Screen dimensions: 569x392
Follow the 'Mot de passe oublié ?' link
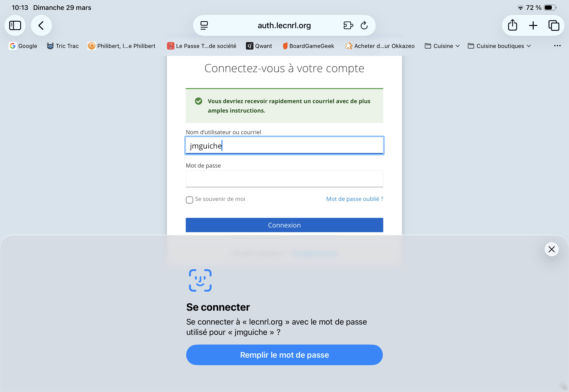(x=355, y=199)
